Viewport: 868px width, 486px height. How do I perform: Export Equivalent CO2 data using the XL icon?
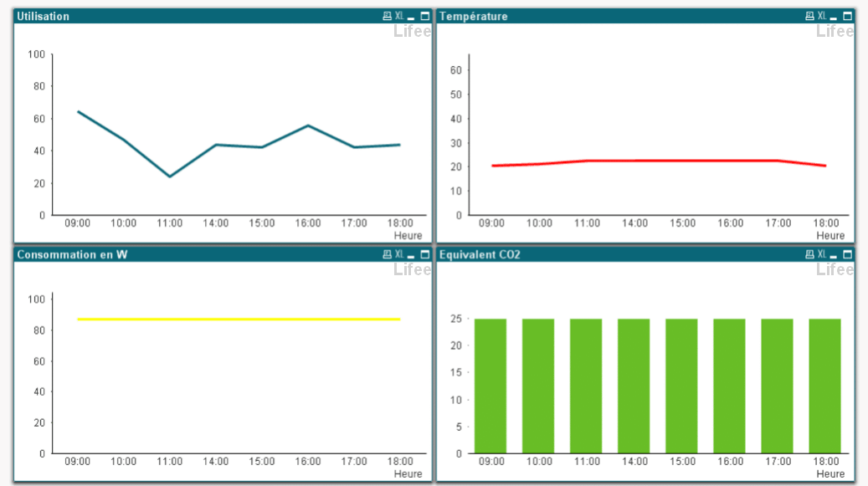(x=820, y=254)
